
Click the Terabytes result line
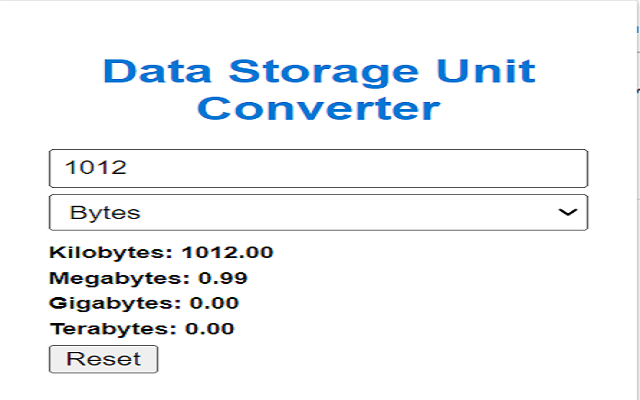click(141, 328)
